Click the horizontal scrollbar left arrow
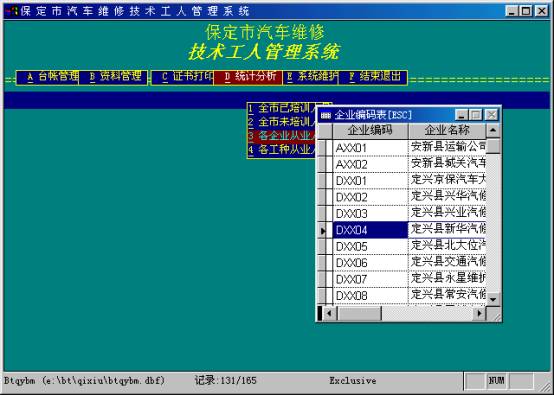 pyautogui.click(x=329, y=313)
